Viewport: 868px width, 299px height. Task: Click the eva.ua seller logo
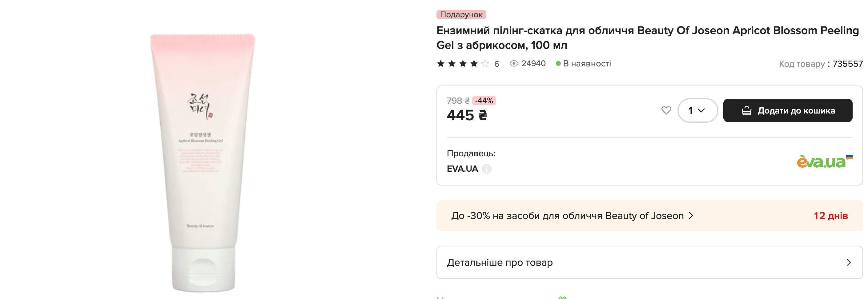(x=824, y=162)
